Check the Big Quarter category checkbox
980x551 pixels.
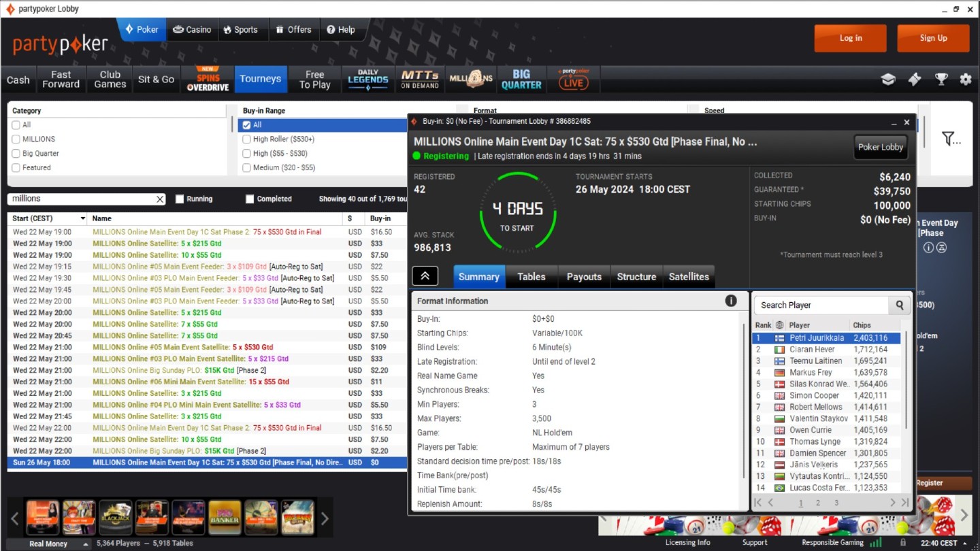(16, 153)
